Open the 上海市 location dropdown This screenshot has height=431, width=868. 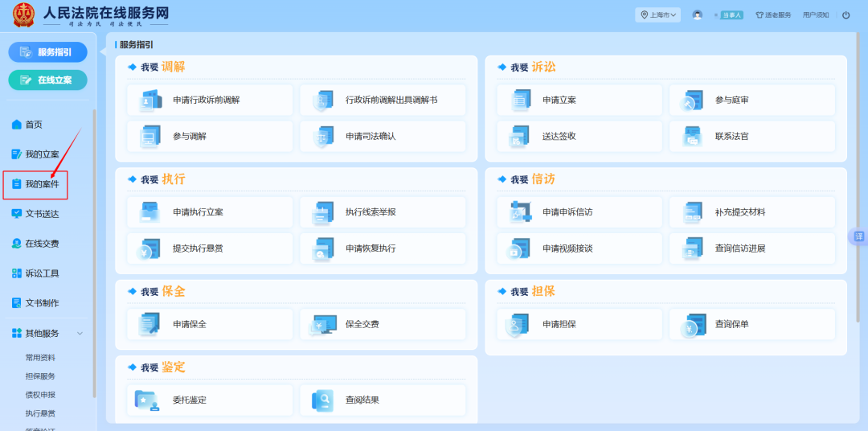(658, 14)
